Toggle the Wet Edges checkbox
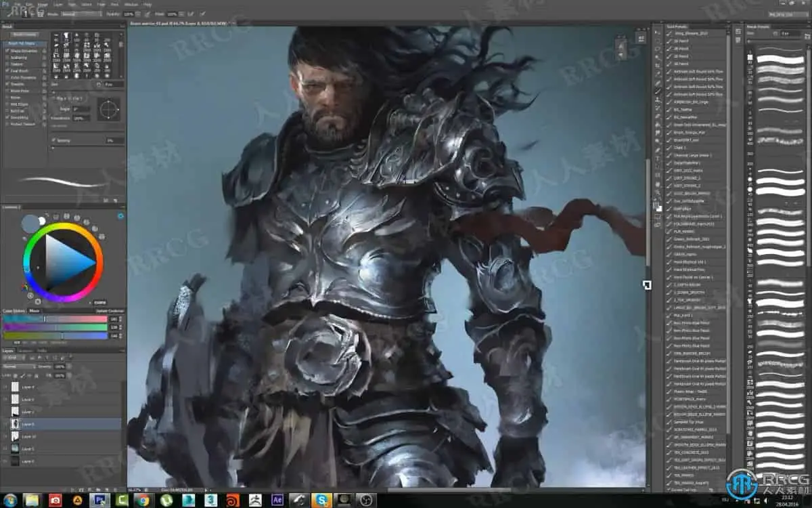 [7, 104]
